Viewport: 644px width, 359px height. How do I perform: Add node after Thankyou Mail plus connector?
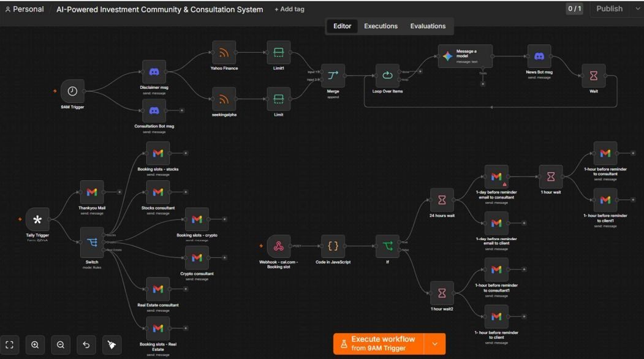(x=119, y=192)
